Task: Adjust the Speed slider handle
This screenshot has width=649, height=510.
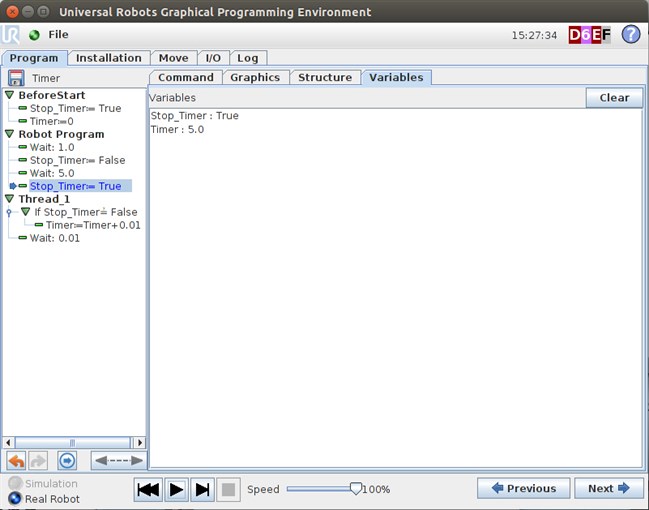Action: point(356,488)
